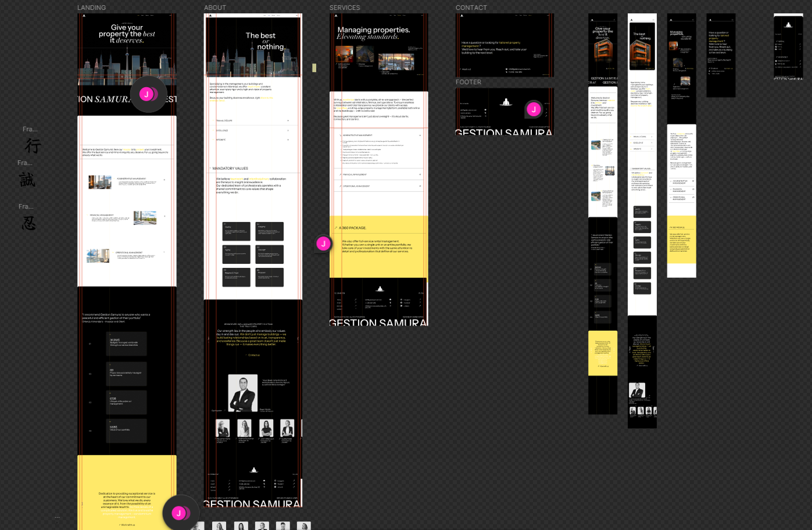Open the comment pin on the Landing hero
Screen dimensions: 812x530
pyautogui.click(x=147, y=94)
